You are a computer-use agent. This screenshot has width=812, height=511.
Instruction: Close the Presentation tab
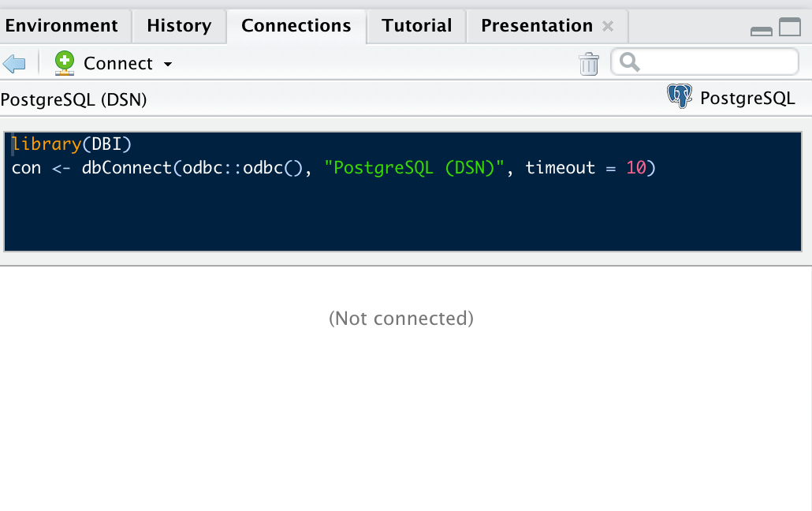click(608, 26)
